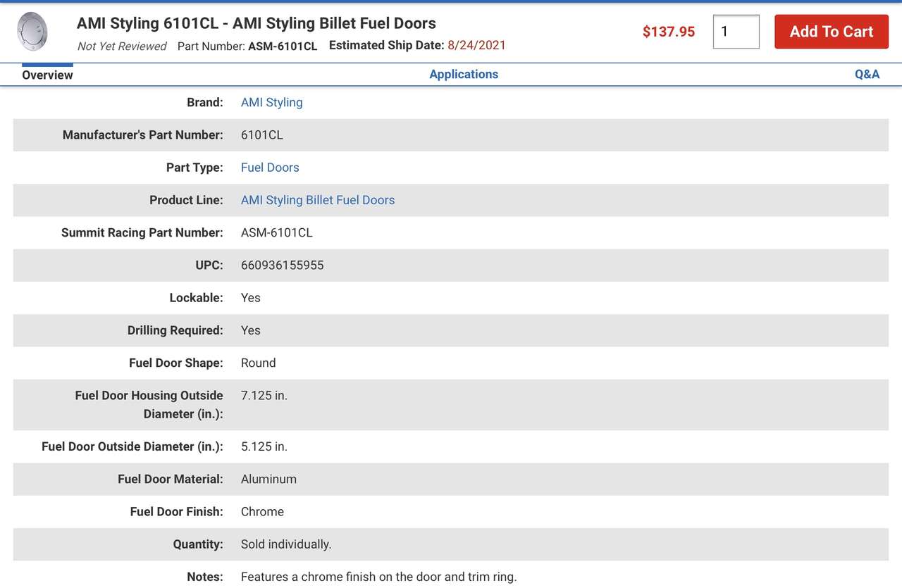
Task: Follow the Fuel Doors part type link
Action: [270, 168]
